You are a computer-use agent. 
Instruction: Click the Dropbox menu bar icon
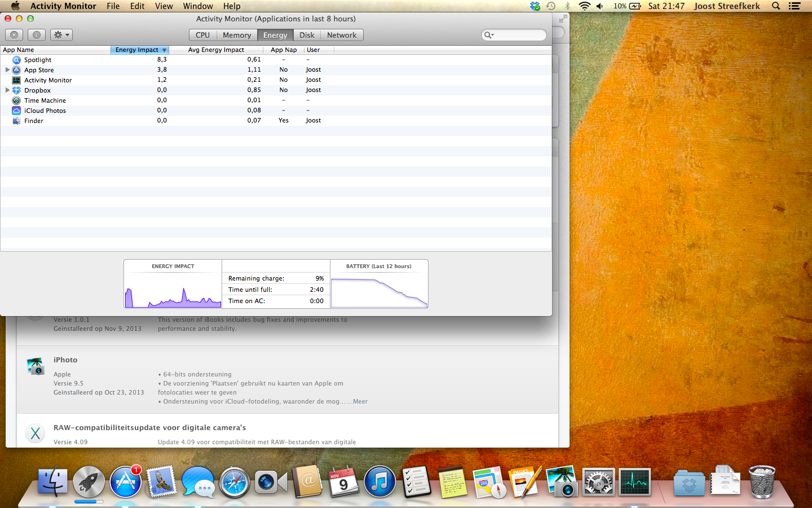[535, 6]
